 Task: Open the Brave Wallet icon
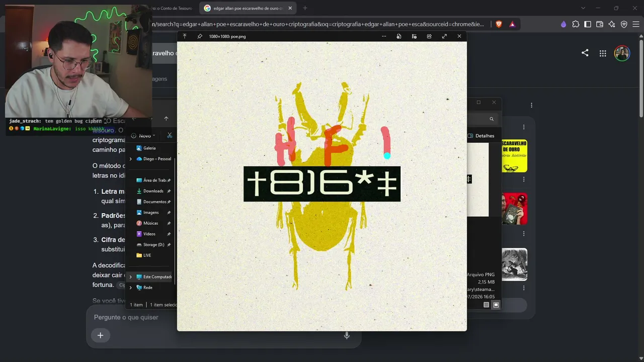pos(600,24)
